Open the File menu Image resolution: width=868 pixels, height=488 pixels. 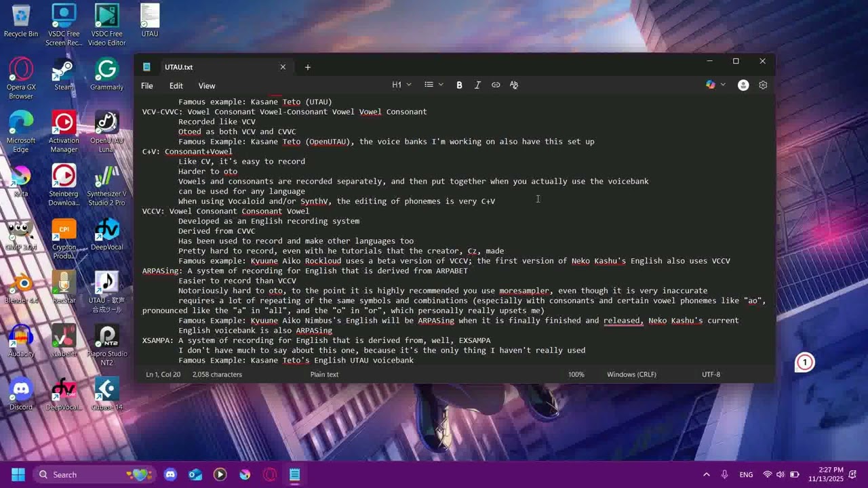click(x=146, y=85)
